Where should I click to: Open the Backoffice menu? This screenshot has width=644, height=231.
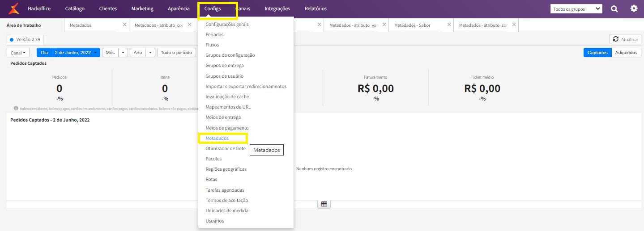pos(39,8)
